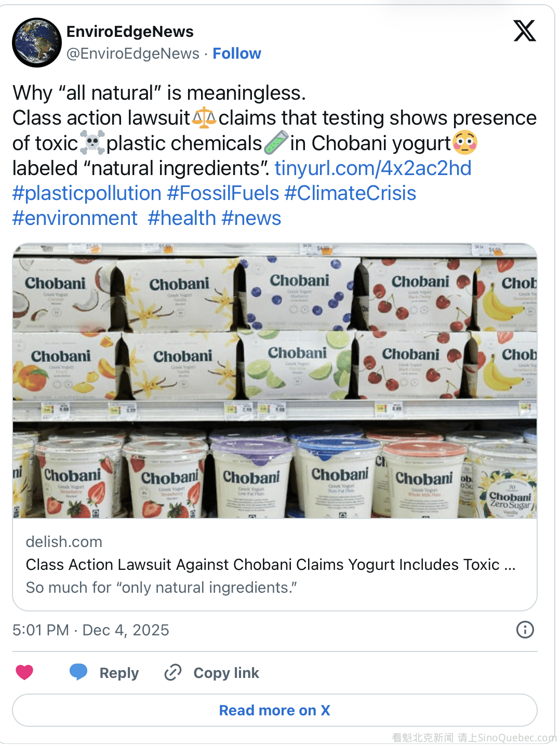Click the Reply button label
Image resolution: width=560 pixels, height=746 pixels.
point(119,673)
